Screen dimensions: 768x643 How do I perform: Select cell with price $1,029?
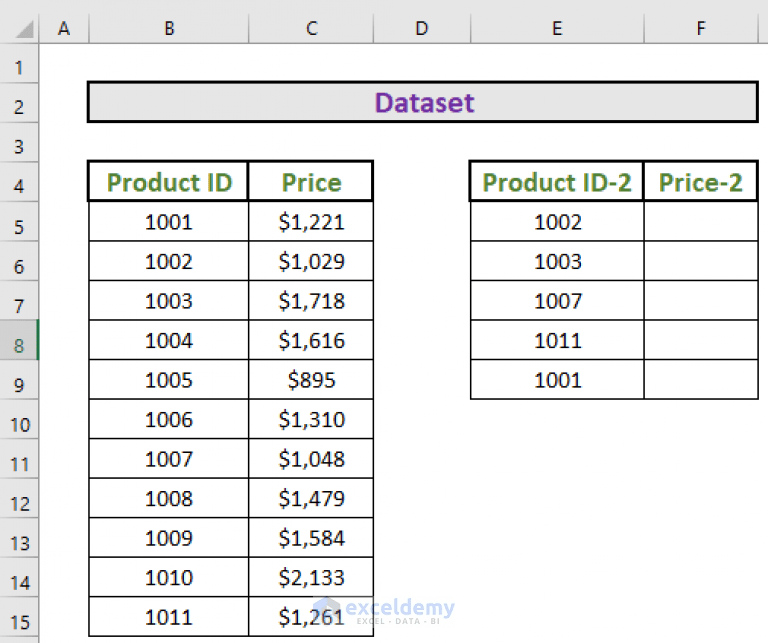tap(311, 261)
